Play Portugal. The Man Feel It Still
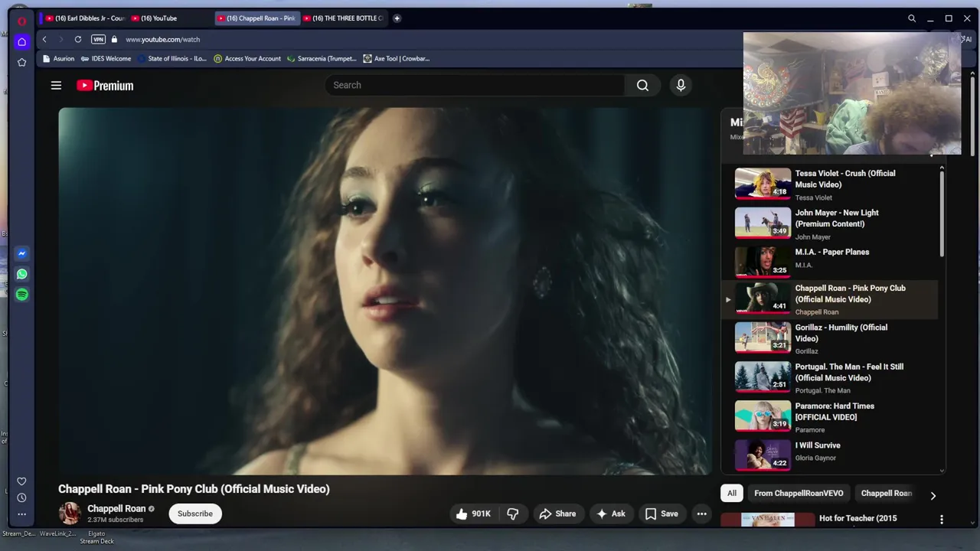 [x=831, y=377]
